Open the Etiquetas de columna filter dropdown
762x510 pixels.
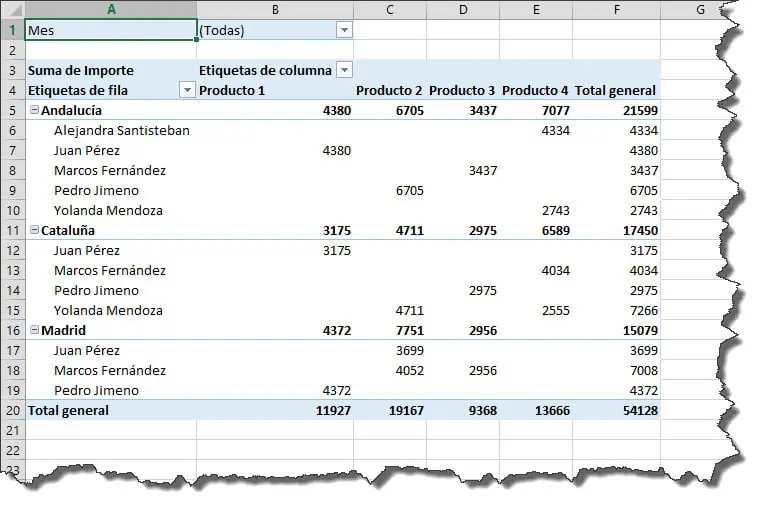344,70
